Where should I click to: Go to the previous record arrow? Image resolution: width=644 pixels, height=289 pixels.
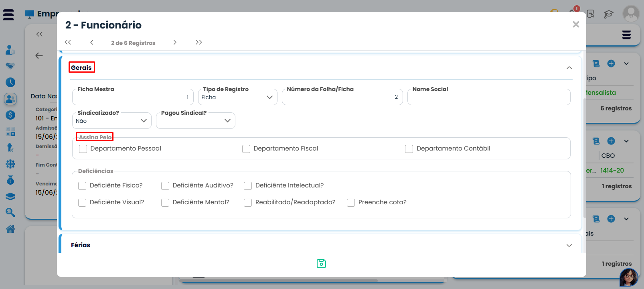[92, 43]
